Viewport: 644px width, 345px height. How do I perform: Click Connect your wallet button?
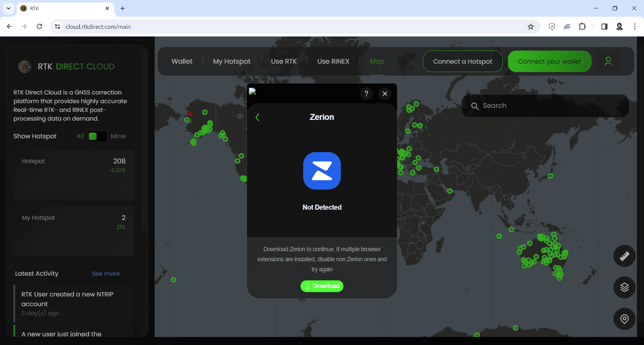click(x=549, y=61)
